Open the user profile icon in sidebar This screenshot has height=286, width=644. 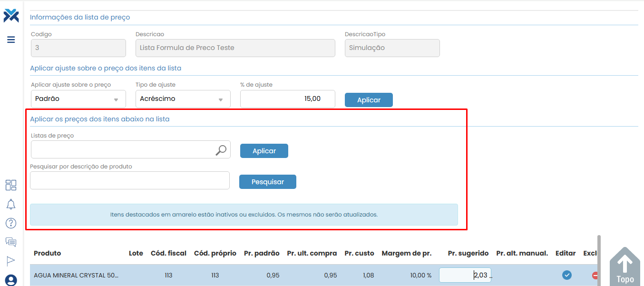click(11, 279)
